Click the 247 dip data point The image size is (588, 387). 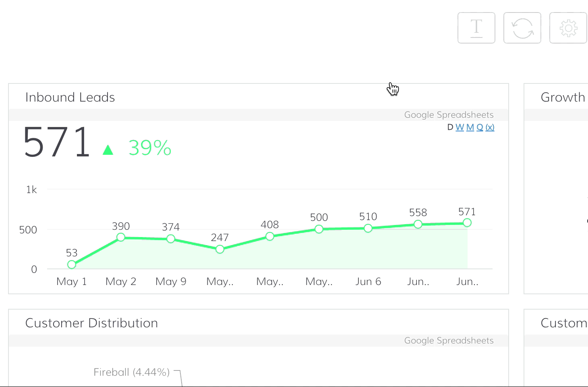220,249
